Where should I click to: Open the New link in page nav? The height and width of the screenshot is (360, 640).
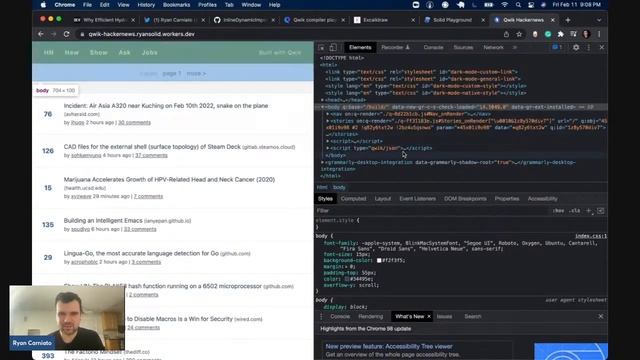click(x=71, y=53)
